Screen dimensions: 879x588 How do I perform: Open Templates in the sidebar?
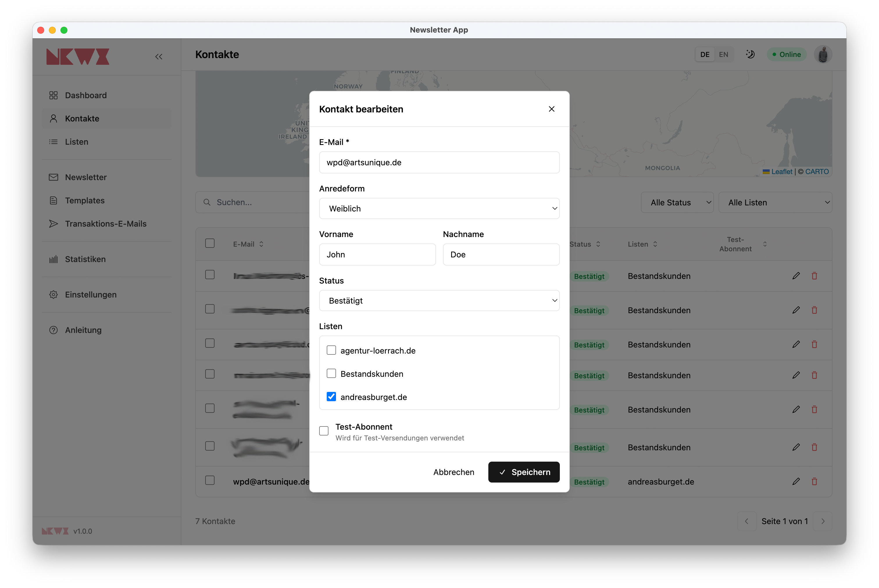pyautogui.click(x=85, y=201)
